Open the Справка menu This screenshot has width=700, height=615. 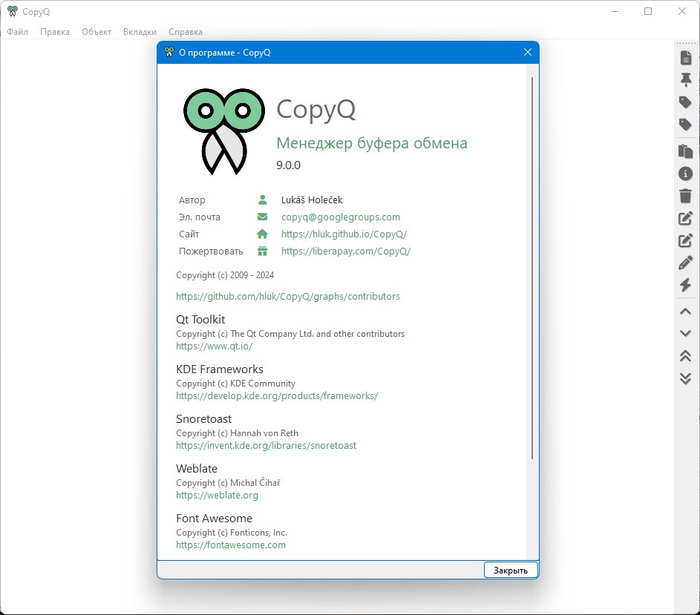[x=186, y=32]
